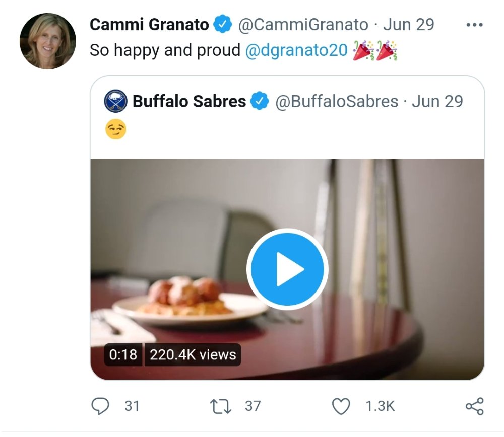The image size is (504, 437).
Task: Open the three-dot more options menu
Action: [x=474, y=25]
